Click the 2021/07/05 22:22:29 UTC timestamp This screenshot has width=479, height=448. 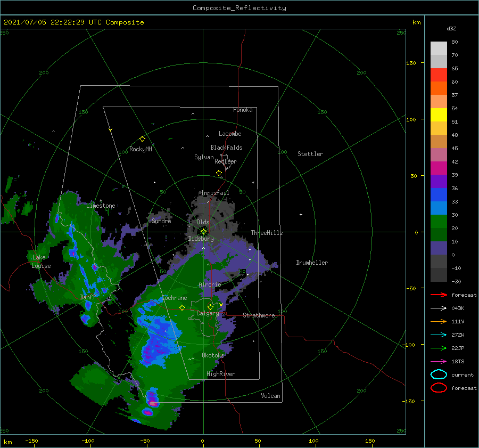(52, 22)
